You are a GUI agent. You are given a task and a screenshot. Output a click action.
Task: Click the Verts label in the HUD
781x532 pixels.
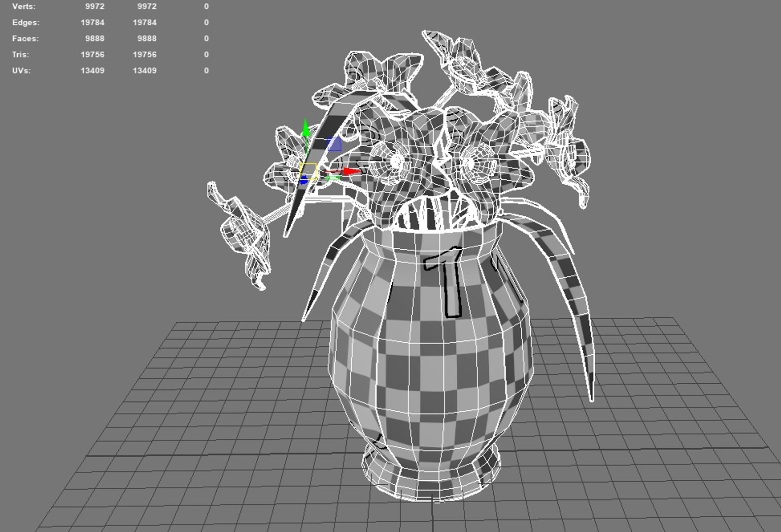(24, 6)
